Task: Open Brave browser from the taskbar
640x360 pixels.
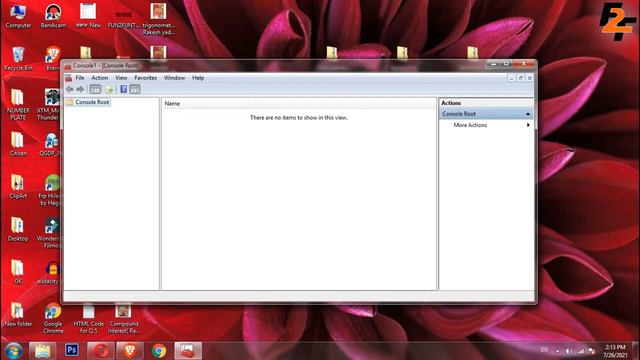Action: pos(130,351)
